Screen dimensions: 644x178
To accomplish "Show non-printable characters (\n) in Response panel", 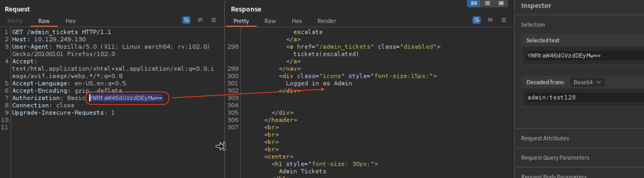I will (490, 20).
